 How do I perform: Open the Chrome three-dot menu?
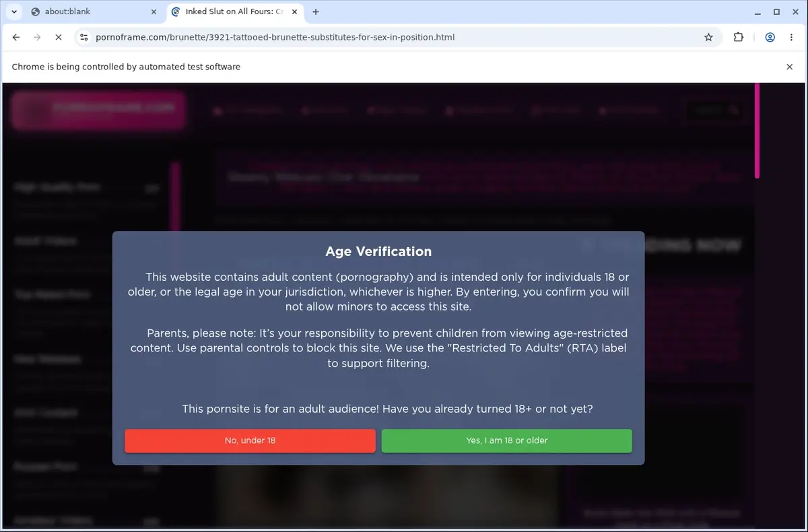click(x=791, y=37)
